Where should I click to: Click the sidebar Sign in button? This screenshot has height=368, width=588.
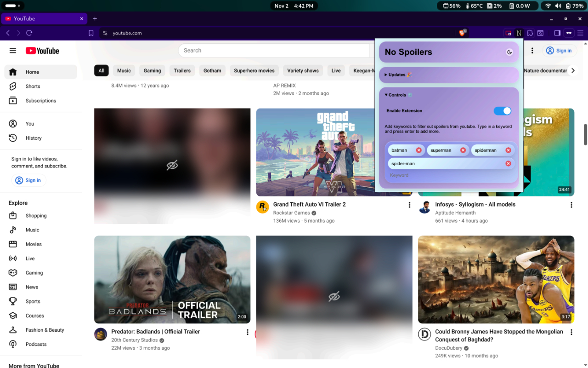tap(28, 180)
